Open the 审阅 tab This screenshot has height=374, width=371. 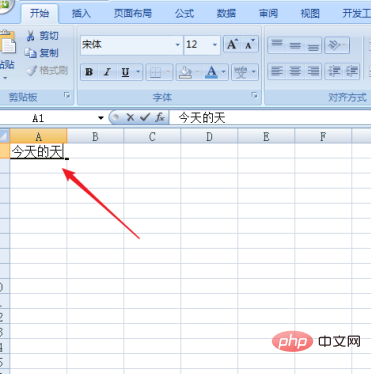tap(268, 13)
